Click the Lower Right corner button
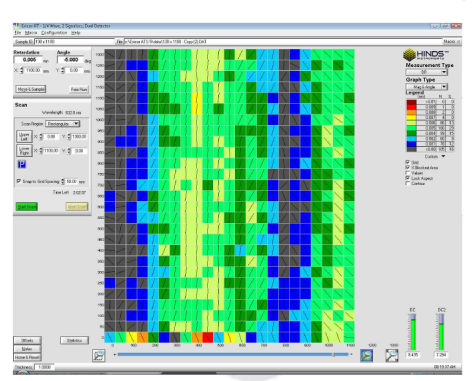474x381 pixels. tap(24, 151)
